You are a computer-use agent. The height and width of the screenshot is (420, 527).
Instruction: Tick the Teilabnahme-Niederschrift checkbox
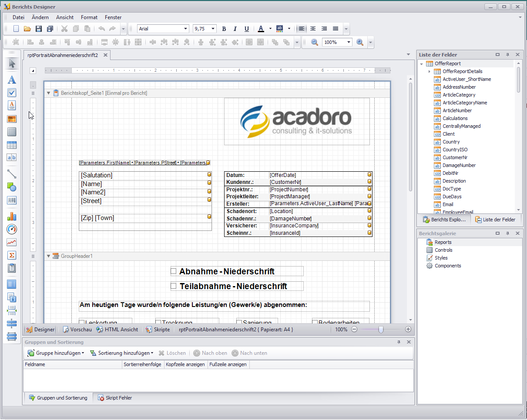(x=173, y=286)
